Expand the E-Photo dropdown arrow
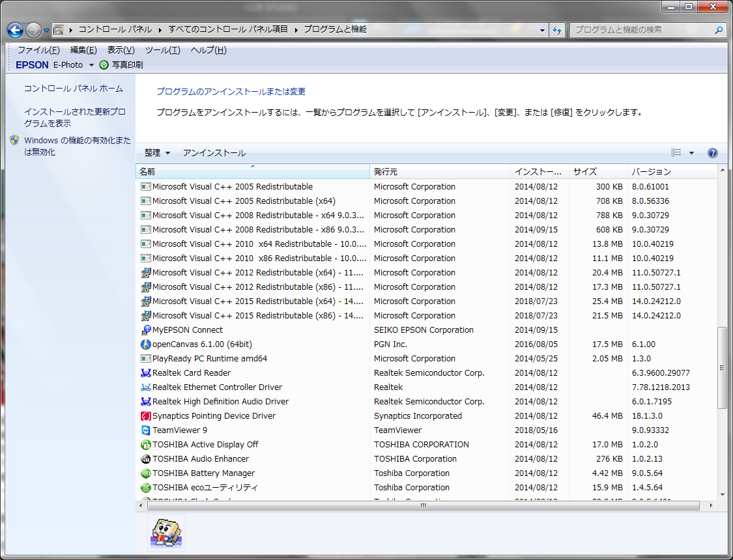Viewport: 733px width, 560px height. pos(91,65)
